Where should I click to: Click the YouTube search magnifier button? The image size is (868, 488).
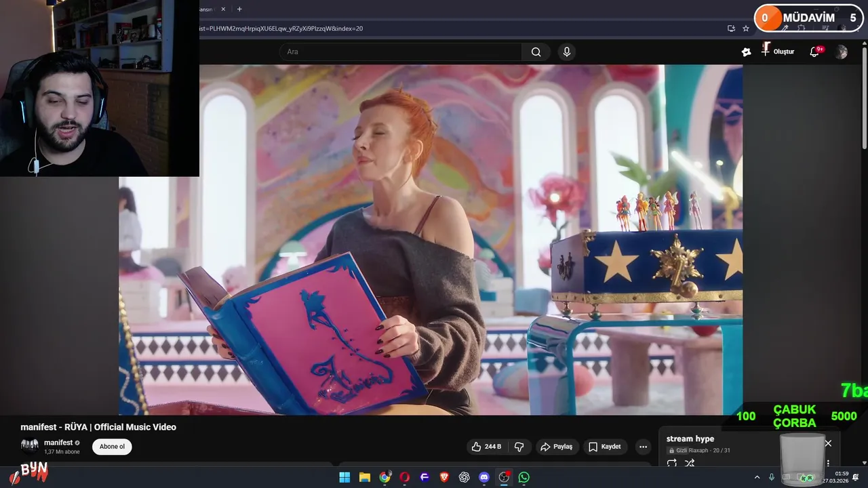point(536,52)
